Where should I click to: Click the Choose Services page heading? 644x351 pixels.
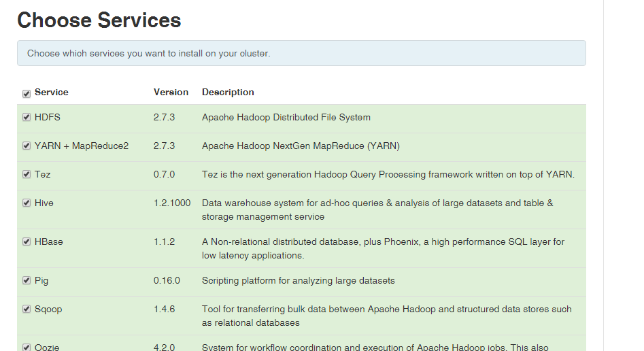pos(99,20)
